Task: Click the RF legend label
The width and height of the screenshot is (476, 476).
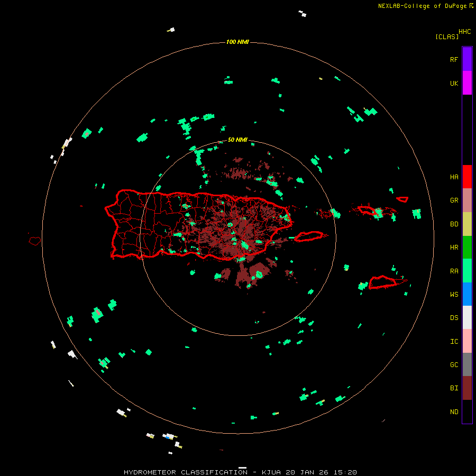Action: click(454, 59)
